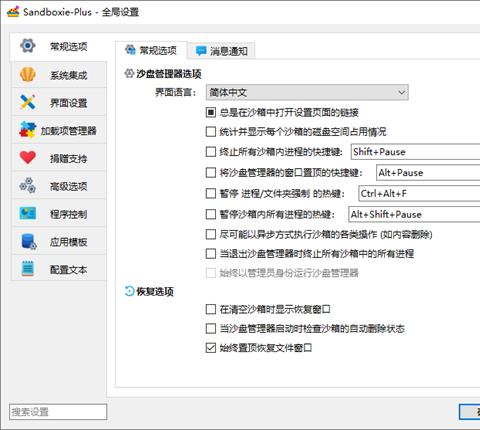This screenshot has width=480, height=430.
Task: Enable 暂停 进程/文件夹强制 的热键 checkbox
Action: [211, 194]
